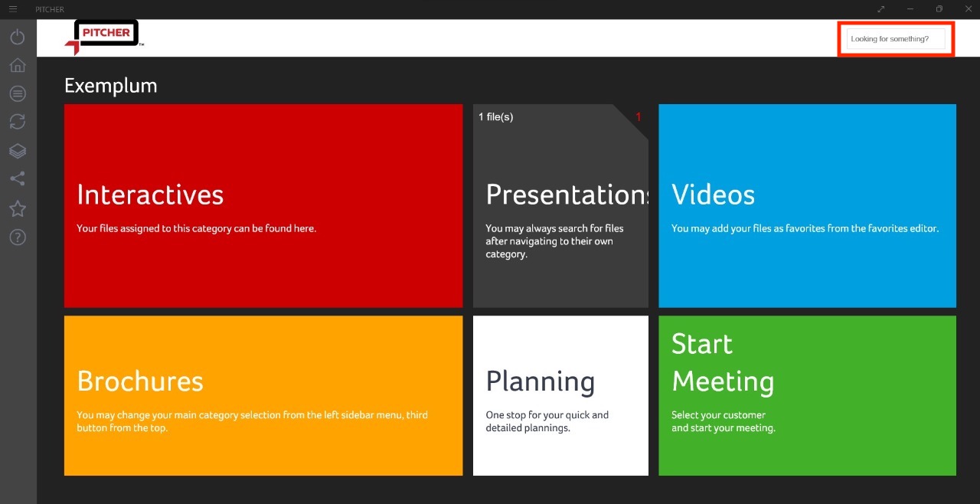Viewport: 980px width, 504px height.
Task: Open the Presentations tile
Action: click(x=560, y=205)
